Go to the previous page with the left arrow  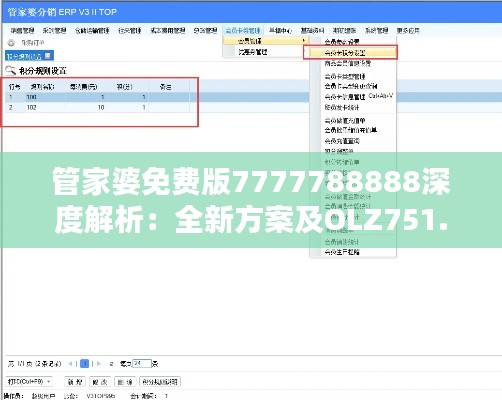click(x=70, y=364)
